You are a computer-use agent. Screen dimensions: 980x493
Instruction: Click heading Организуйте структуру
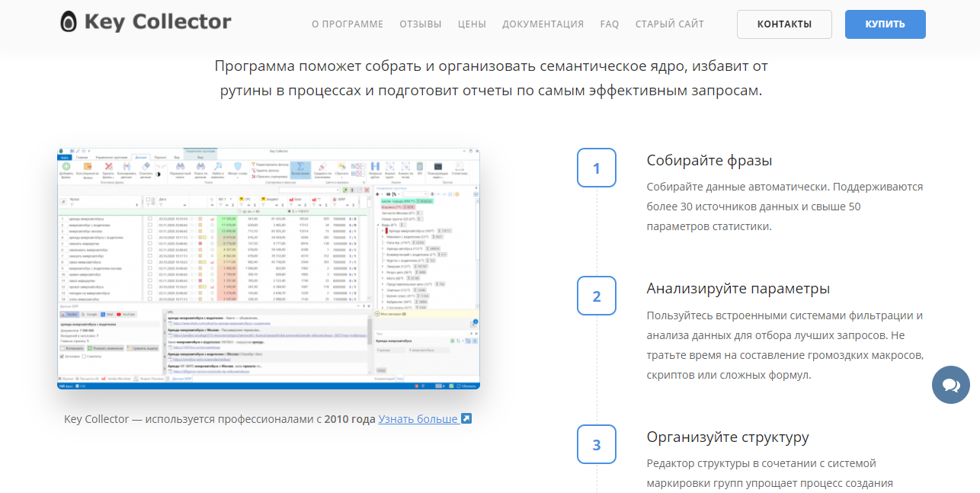click(728, 437)
